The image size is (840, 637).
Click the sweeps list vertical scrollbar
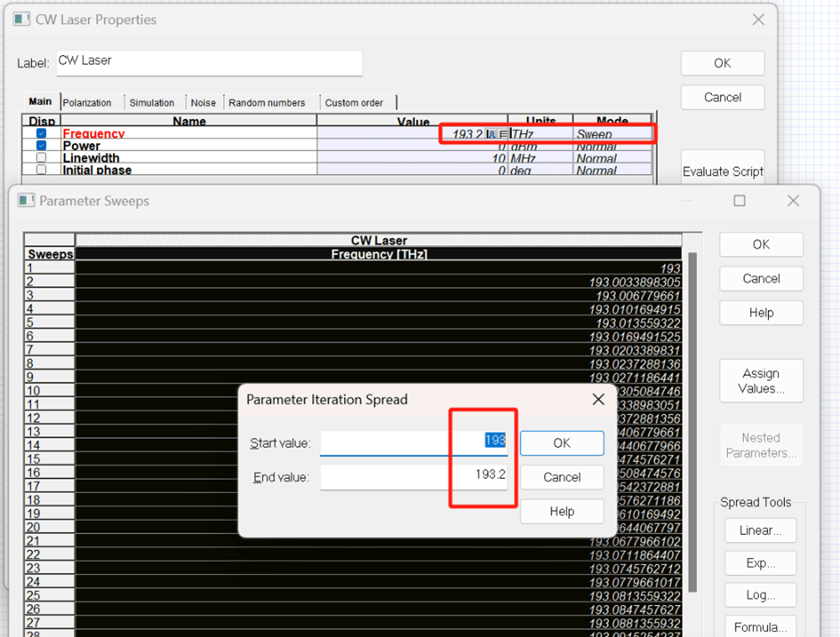point(691,419)
